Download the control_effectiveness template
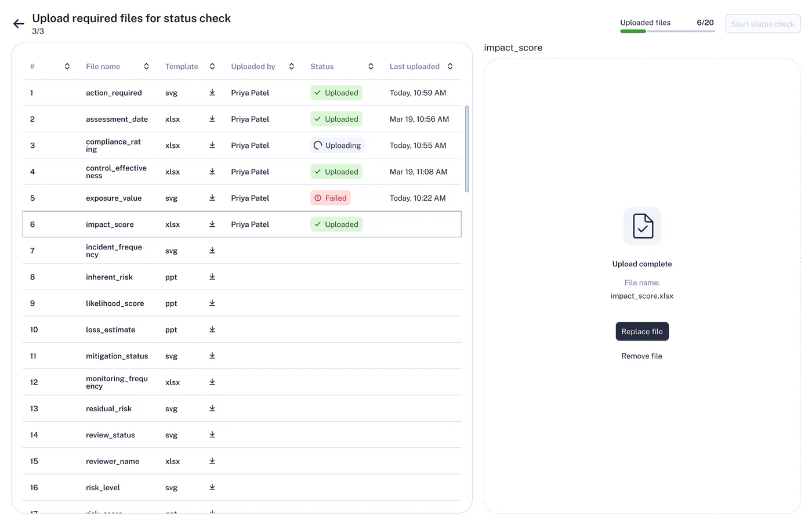812x525 pixels. (x=212, y=171)
